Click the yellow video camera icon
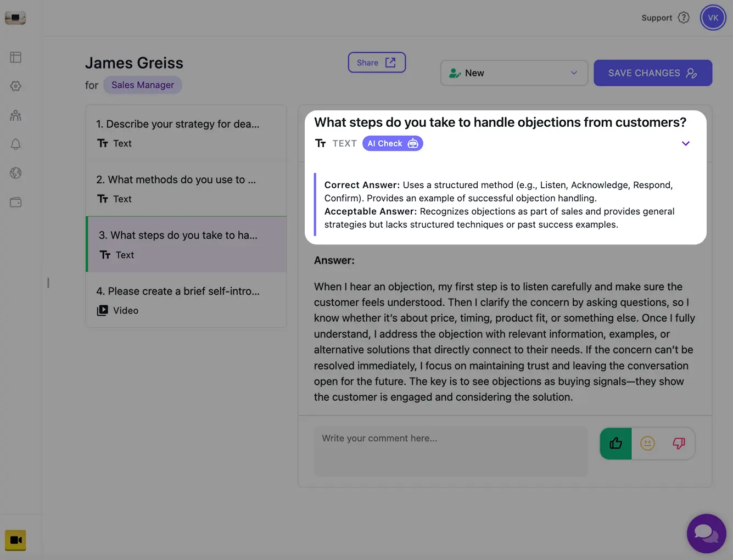Screen dimensions: 733x560 [x=15, y=540]
